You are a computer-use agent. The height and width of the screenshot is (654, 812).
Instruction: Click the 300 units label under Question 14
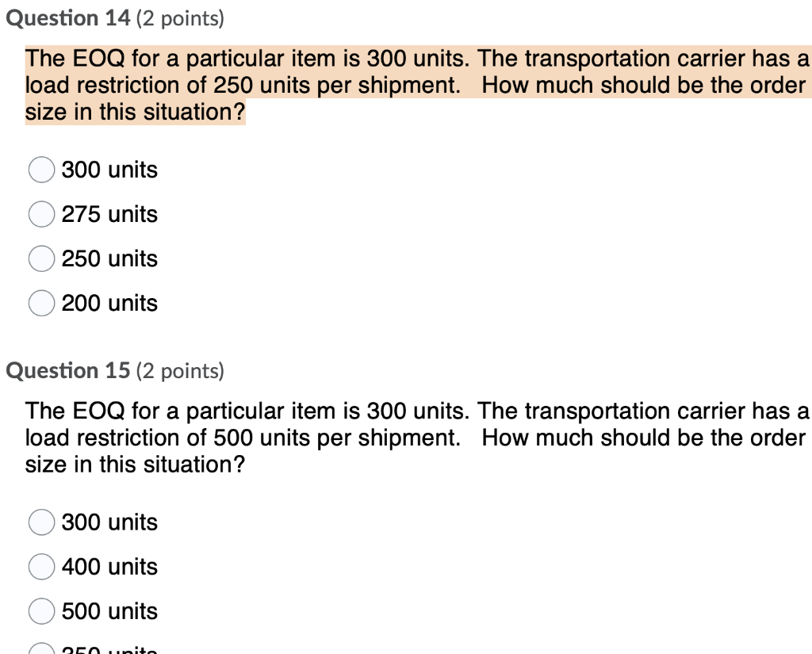tap(109, 170)
